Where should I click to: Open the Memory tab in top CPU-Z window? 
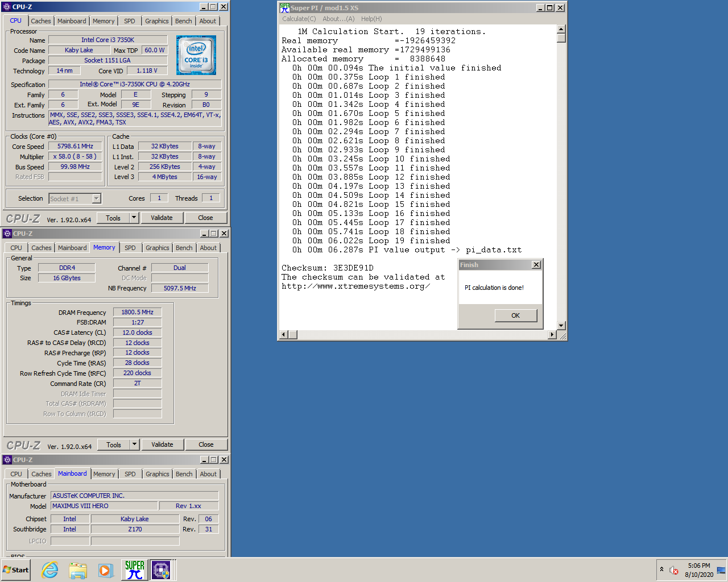click(x=104, y=21)
